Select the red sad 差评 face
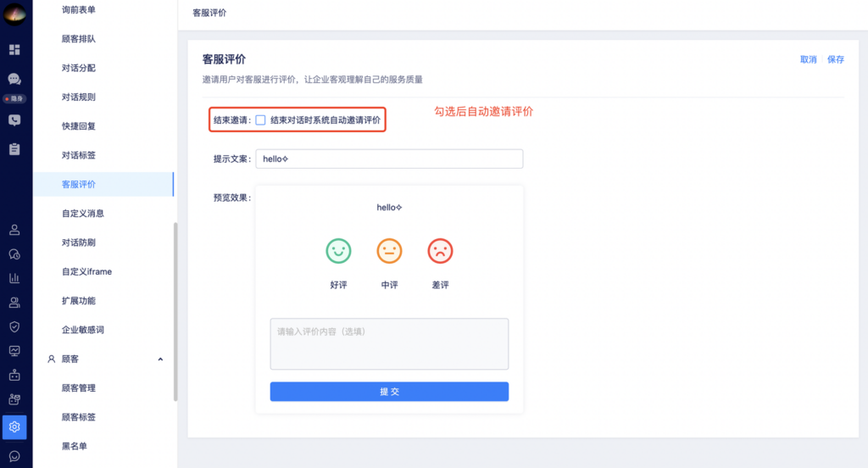The height and width of the screenshot is (468, 868). click(x=440, y=251)
